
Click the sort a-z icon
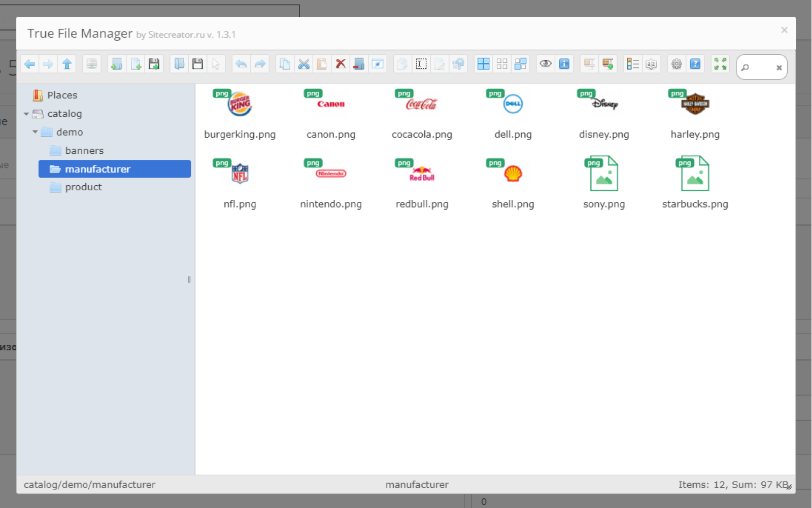[651, 64]
